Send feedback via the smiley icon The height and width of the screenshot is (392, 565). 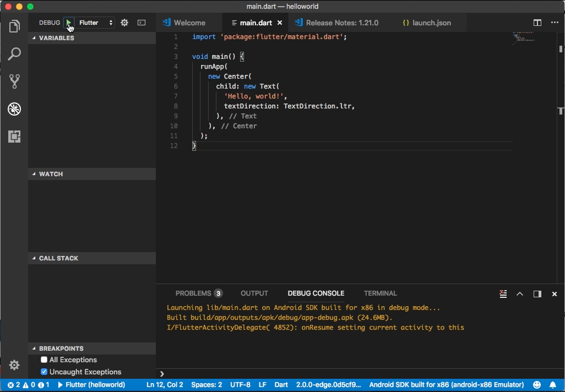tap(537, 385)
